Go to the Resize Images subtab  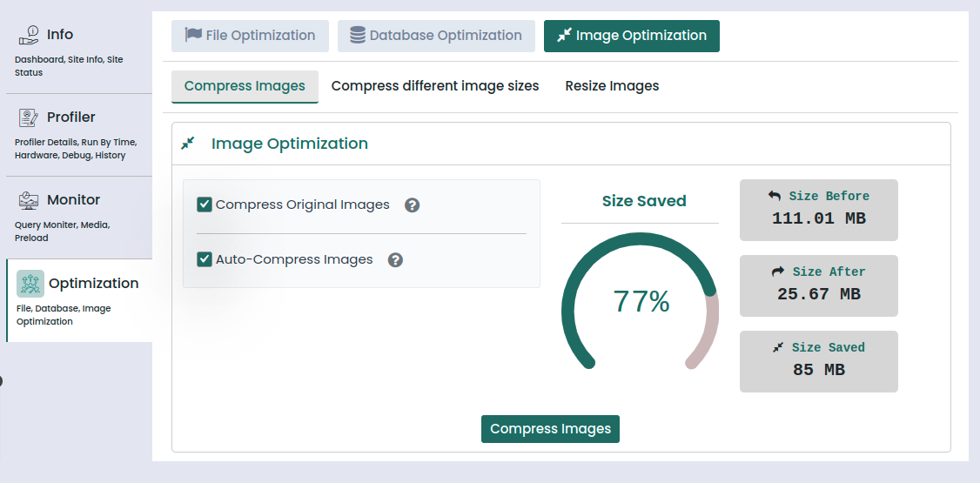612,86
